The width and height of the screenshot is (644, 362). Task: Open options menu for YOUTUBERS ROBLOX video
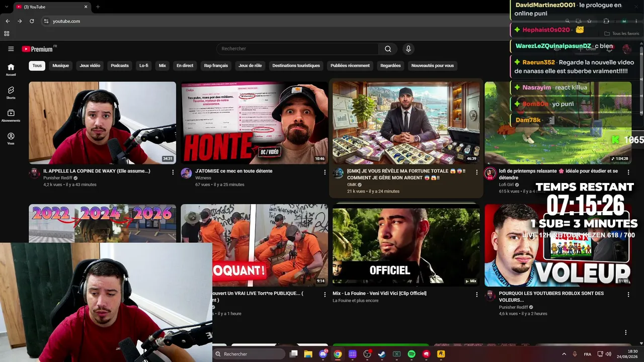628,294
